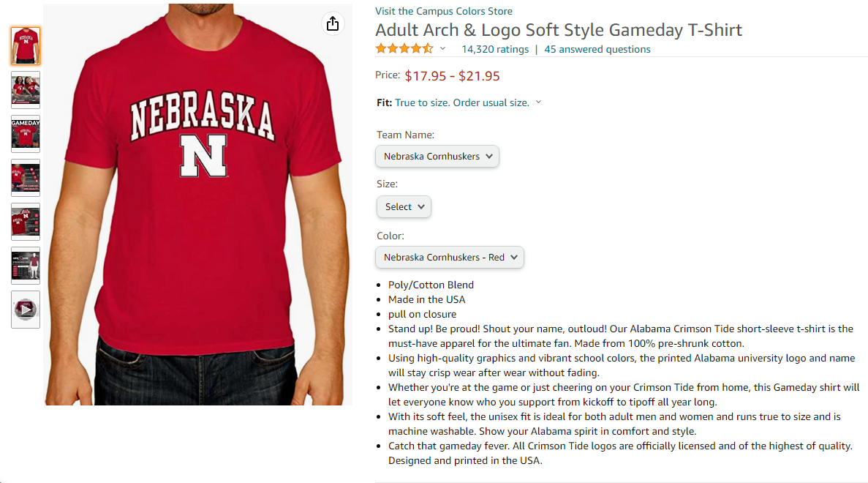
Task: Open the star rating breakdown arrow
Action: (x=442, y=49)
